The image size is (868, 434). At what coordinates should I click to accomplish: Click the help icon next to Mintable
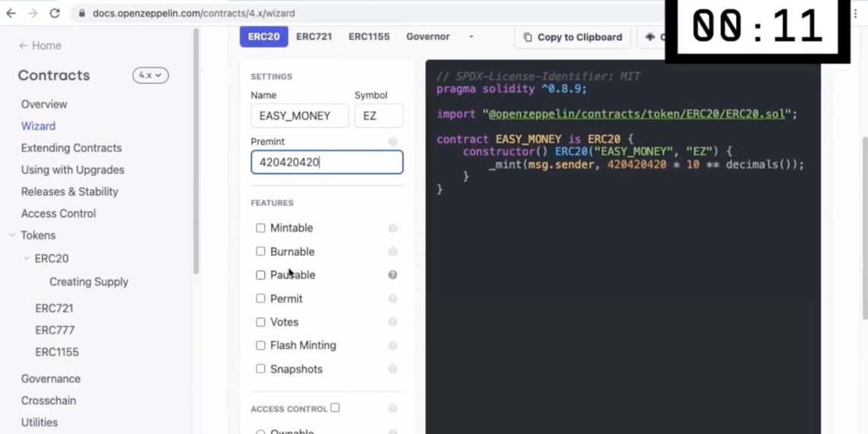[x=392, y=228]
